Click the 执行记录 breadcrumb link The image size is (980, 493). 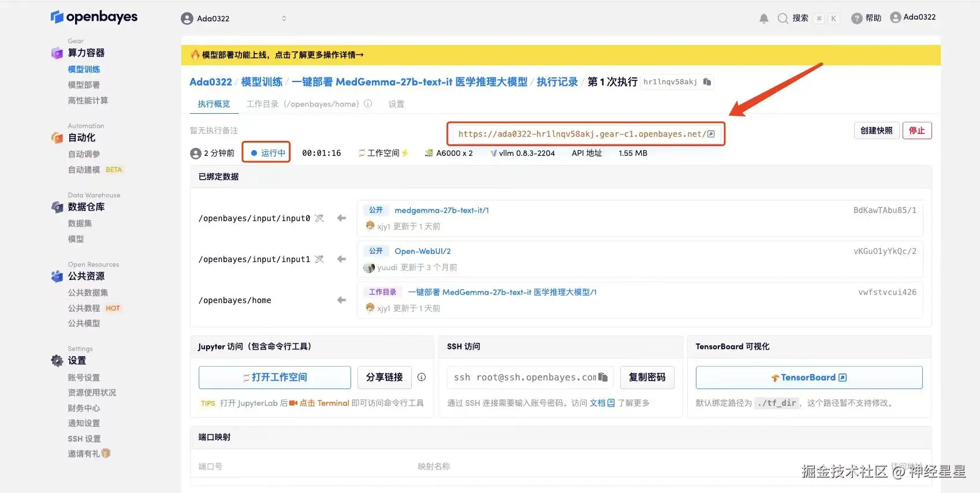click(557, 82)
